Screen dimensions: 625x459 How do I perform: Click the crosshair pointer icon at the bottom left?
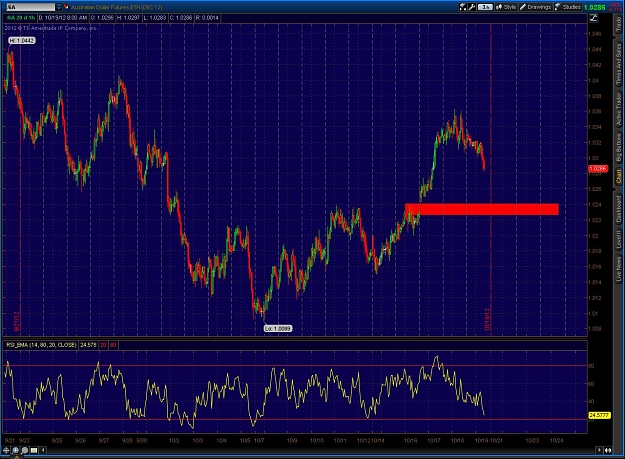pyautogui.click(x=6, y=450)
